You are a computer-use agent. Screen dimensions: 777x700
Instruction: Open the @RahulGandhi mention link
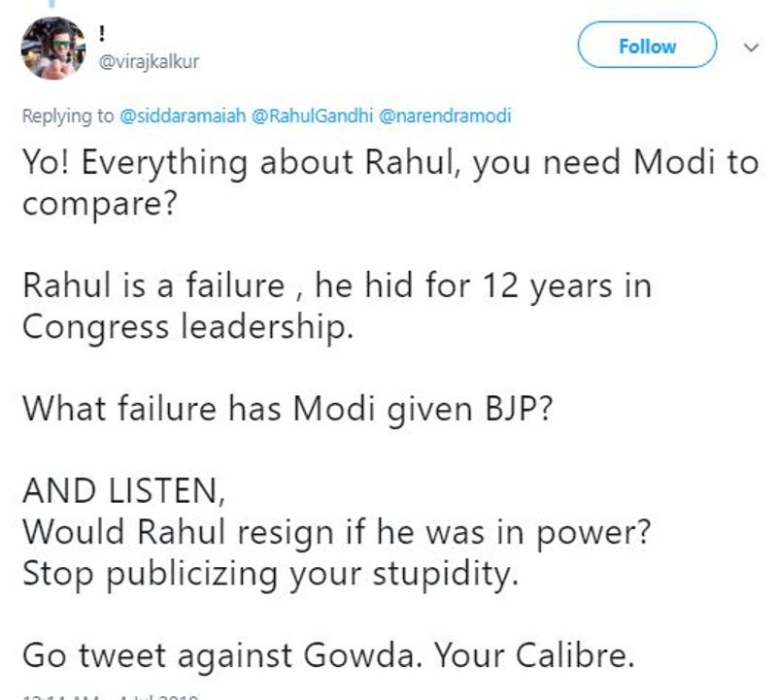(312, 116)
